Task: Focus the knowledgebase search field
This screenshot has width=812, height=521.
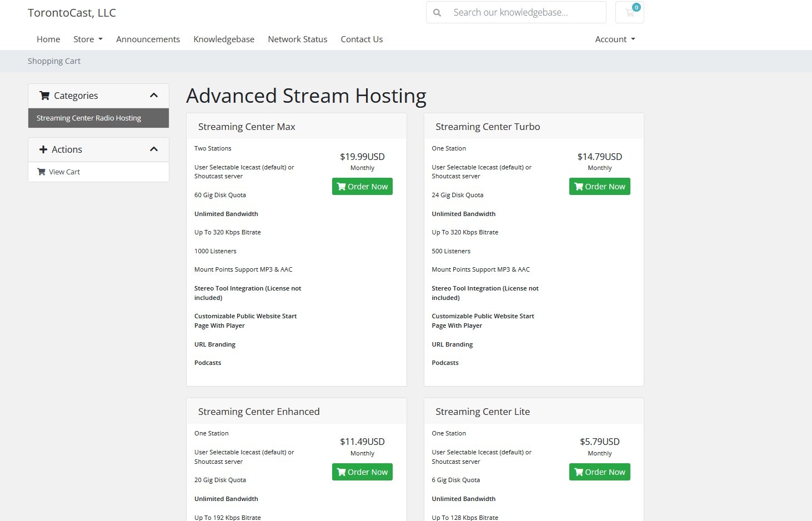Action: click(527, 12)
